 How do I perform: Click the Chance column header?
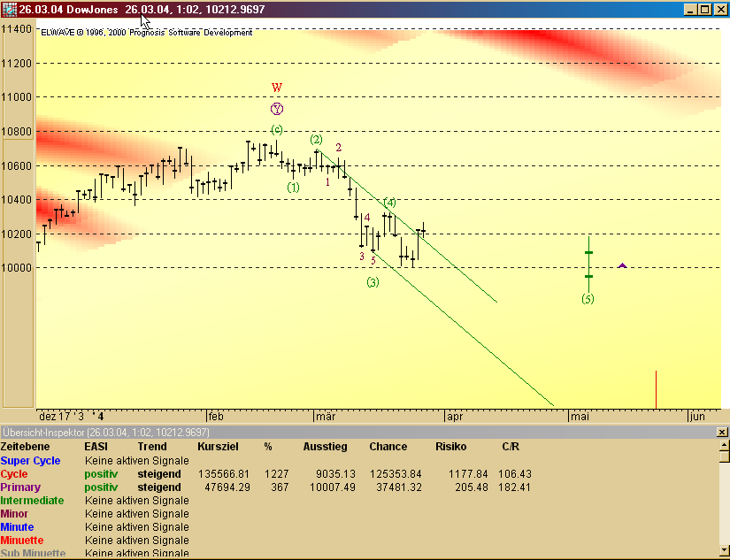388,447
